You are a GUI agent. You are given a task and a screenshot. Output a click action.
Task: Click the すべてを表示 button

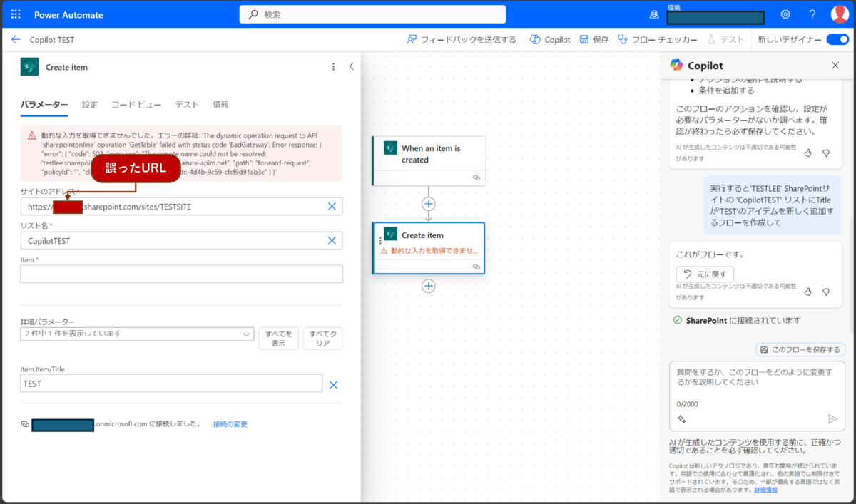(278, 339)
